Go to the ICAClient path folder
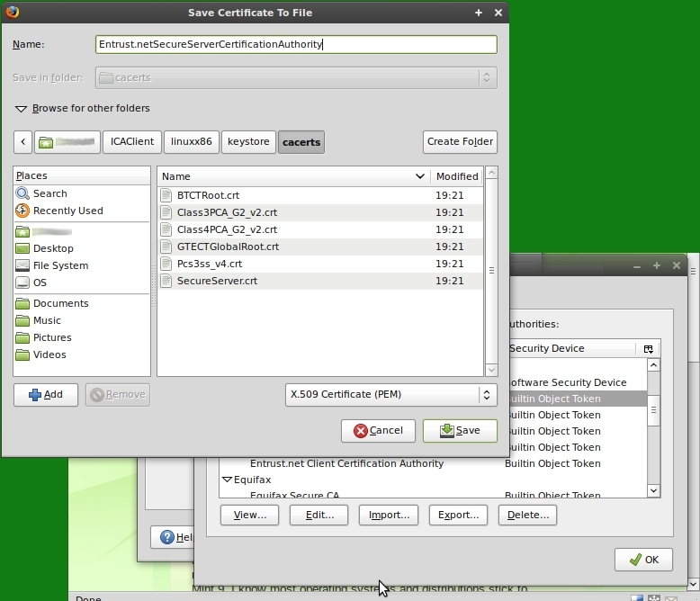This screenshot has width=700, height=601. [x=131, y=142]
